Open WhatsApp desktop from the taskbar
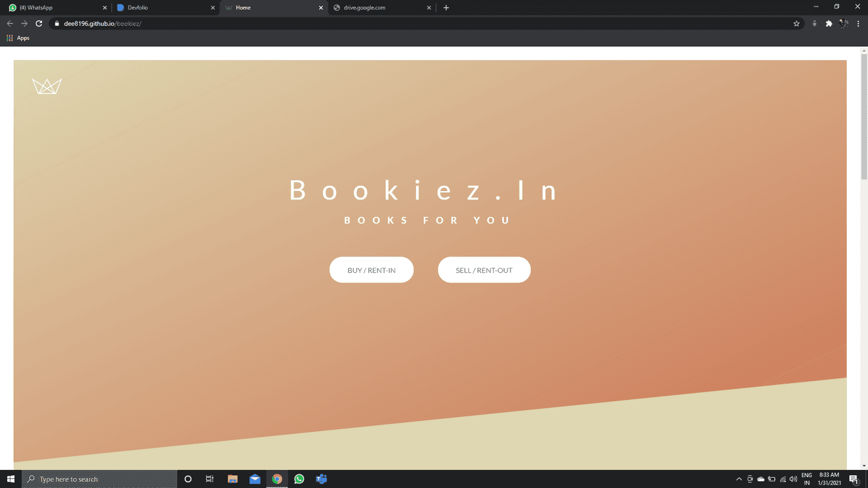The width and height of the screenshot is (868, 488). pos(299,479)
